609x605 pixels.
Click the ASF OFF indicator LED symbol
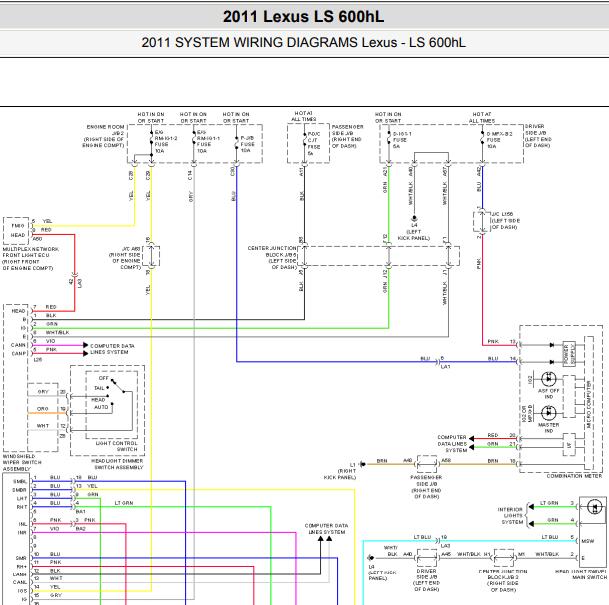click(x=548, y=378)
